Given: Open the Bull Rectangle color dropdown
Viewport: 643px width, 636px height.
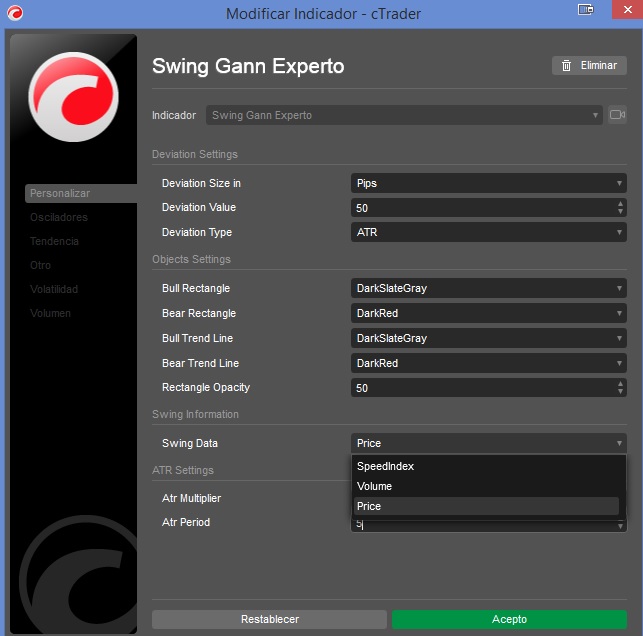Looking at the screenshot, I should pyautogui.click(x=488, y=288).
